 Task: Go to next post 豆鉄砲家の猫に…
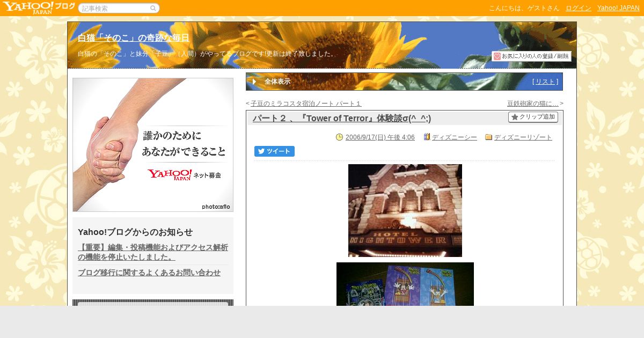[533, 104]
